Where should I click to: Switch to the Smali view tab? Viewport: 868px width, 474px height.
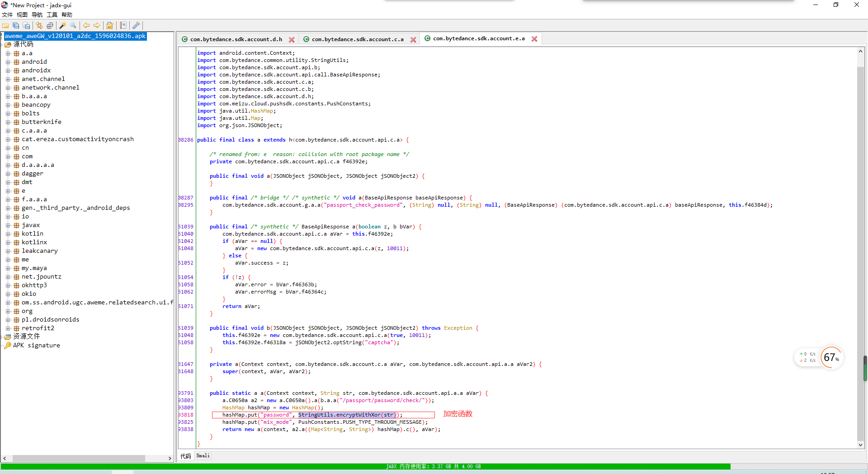tap(203, 455)
